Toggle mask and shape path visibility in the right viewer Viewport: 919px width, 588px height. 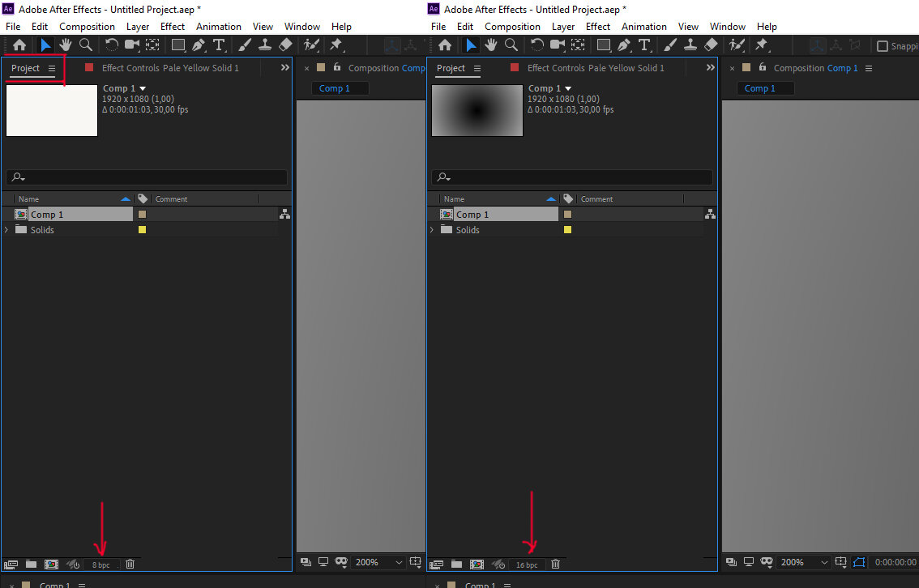click(x=859, y=562)
